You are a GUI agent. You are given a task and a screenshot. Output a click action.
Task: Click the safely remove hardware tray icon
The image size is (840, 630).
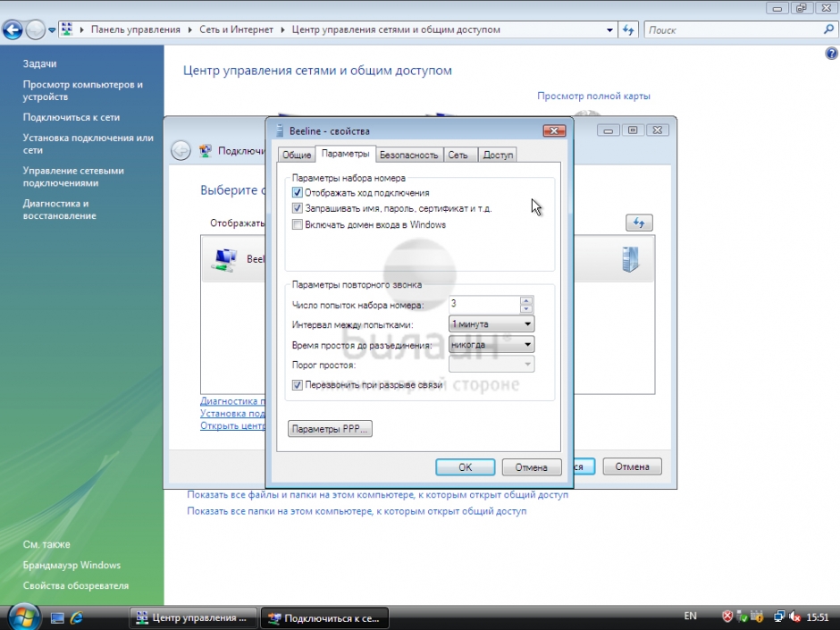[742, 617]
